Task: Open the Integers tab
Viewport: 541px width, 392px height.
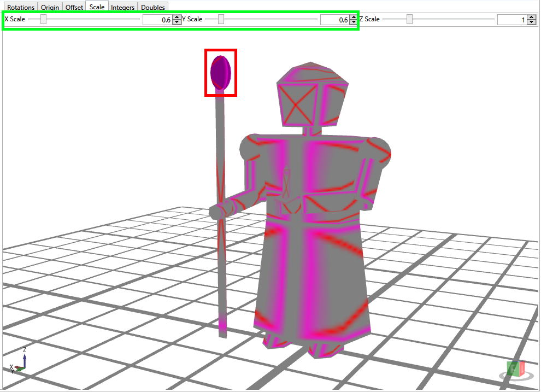Action: click(x=122, y=8)
